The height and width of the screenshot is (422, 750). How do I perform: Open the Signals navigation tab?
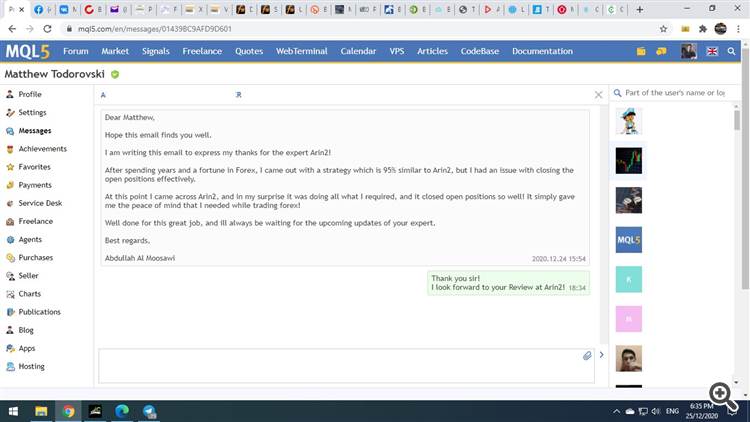click(x=155, y=51)
